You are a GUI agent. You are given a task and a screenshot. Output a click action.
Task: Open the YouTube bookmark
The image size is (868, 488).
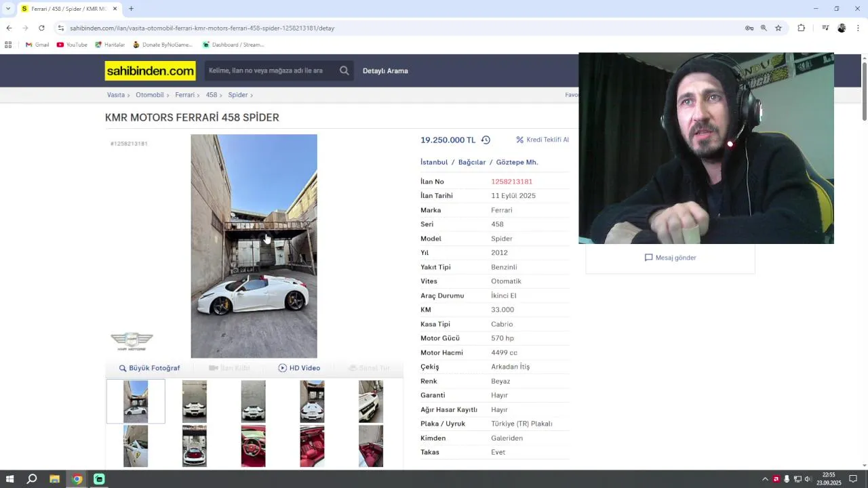72,45
